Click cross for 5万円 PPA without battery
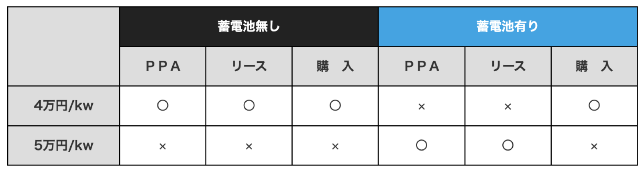The image size is (644, 173). (163, 147)
